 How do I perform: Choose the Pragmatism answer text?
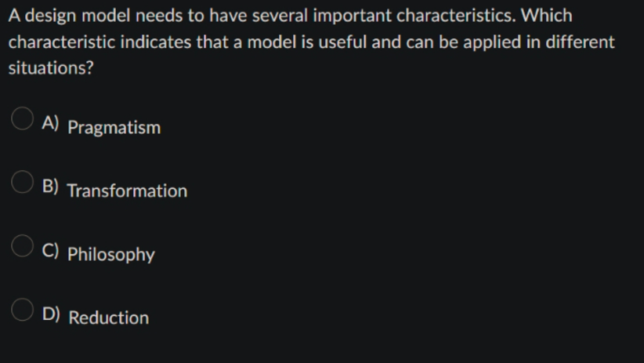(114, 128)
